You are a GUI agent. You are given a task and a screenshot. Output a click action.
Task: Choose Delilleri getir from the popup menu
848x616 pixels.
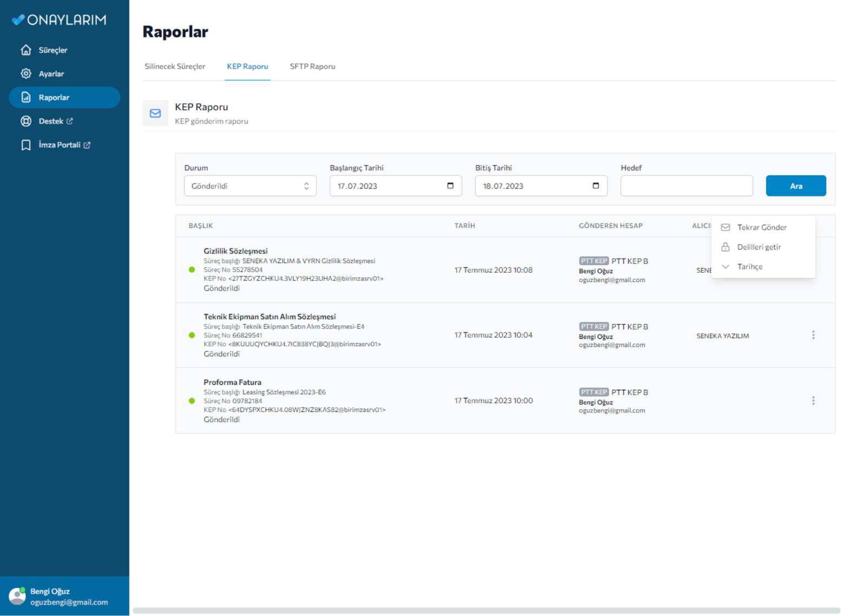[759, 247]
